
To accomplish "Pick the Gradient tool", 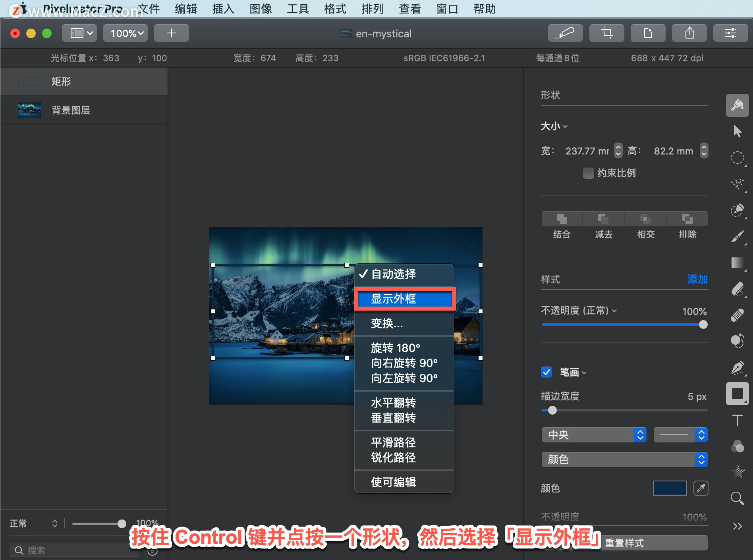I will 737,263.
